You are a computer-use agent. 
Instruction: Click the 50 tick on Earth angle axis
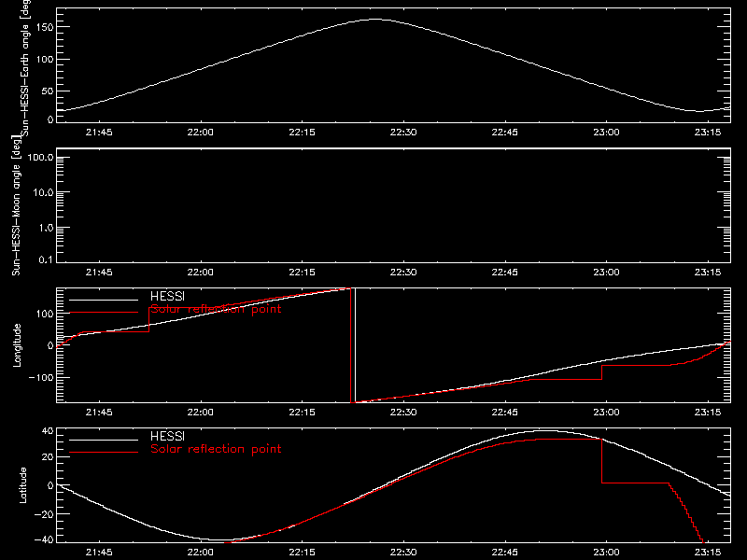click(x=48, y=91)
